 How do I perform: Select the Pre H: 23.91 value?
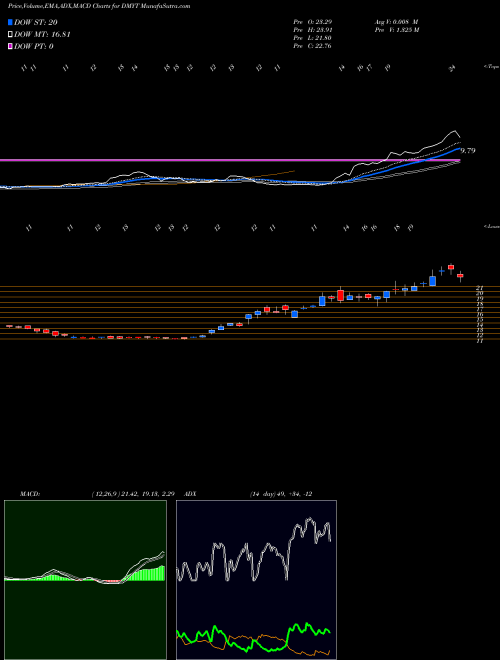click(312, 30)
